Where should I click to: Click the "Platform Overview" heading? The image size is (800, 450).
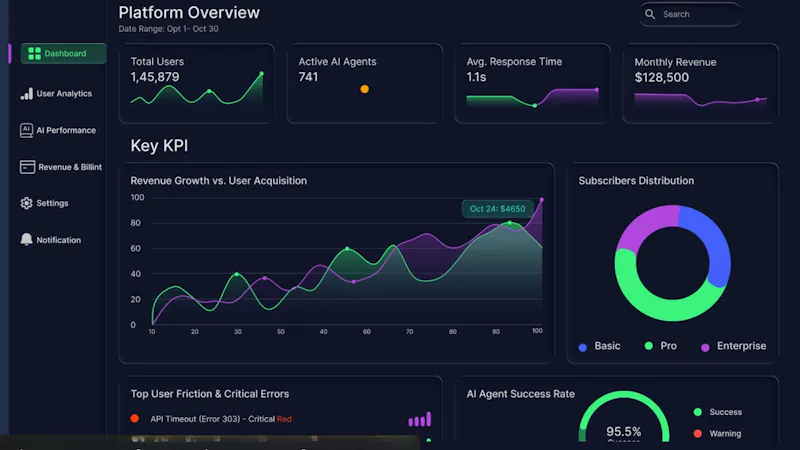point(189,12)
